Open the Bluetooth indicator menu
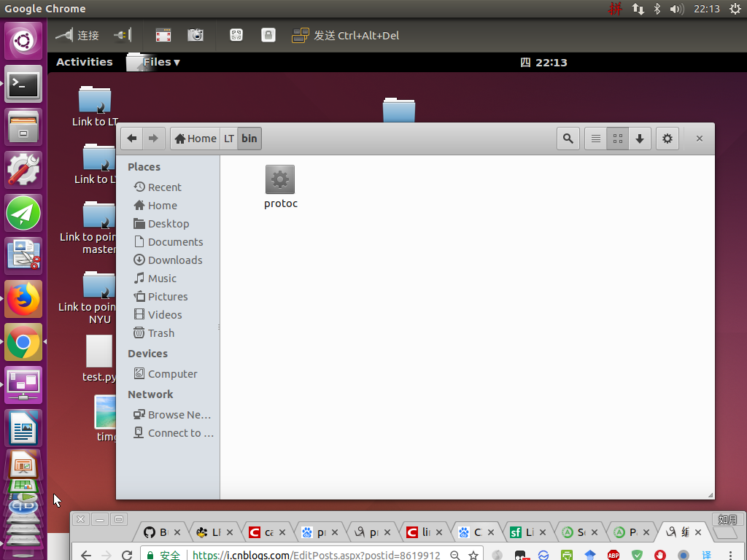Image resolution: width=747 pixels, height=560 pixels. [657, 9]
